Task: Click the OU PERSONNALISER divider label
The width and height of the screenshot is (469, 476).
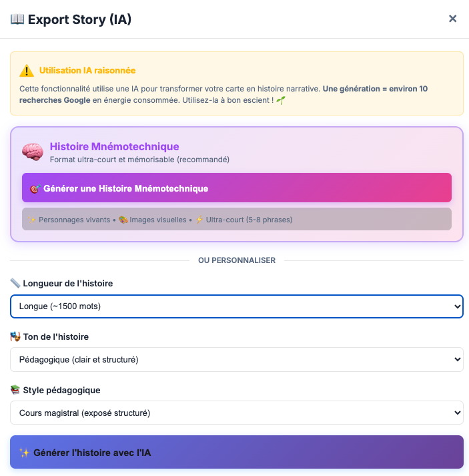Action: click(237, 260)
